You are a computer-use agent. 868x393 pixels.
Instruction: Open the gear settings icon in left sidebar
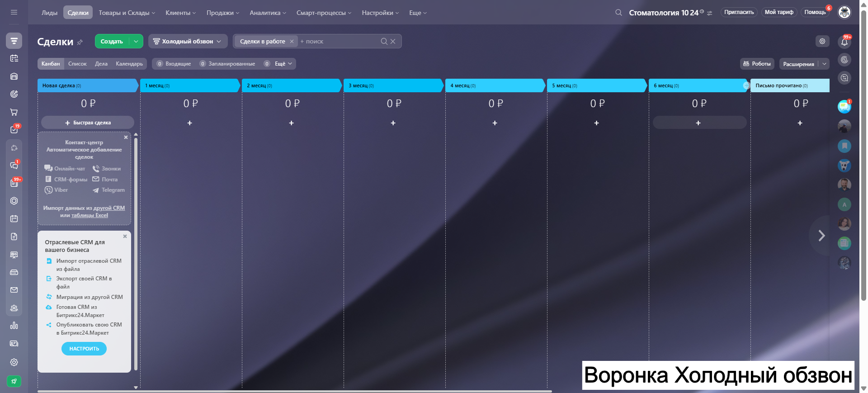(x=14, y=362)
